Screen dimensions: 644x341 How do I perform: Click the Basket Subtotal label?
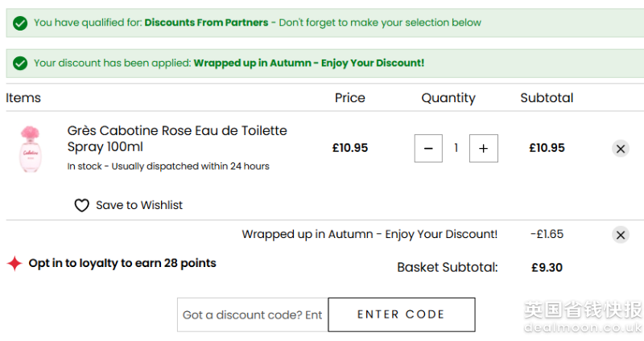[447, 268]
